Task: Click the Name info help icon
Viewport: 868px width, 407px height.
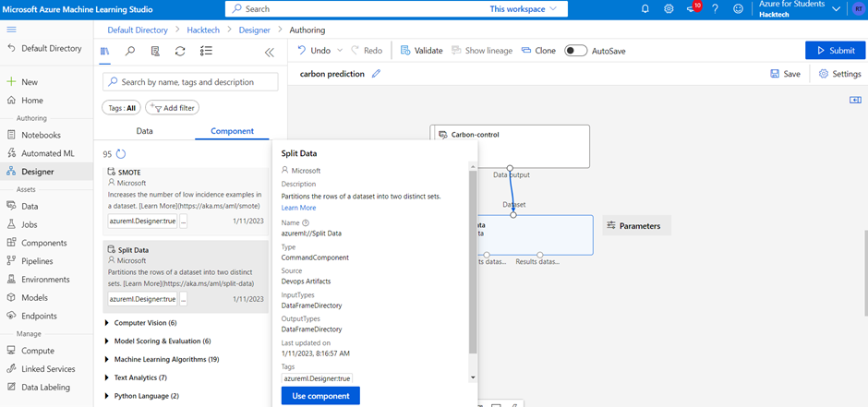Action: (x=305, y=222)
